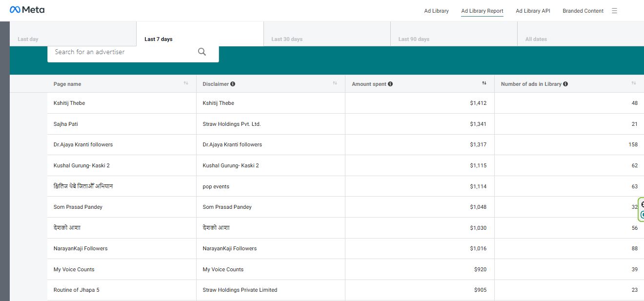644x301 pixels.
Task: Switch to All dates tab
Action: [536, 39]
